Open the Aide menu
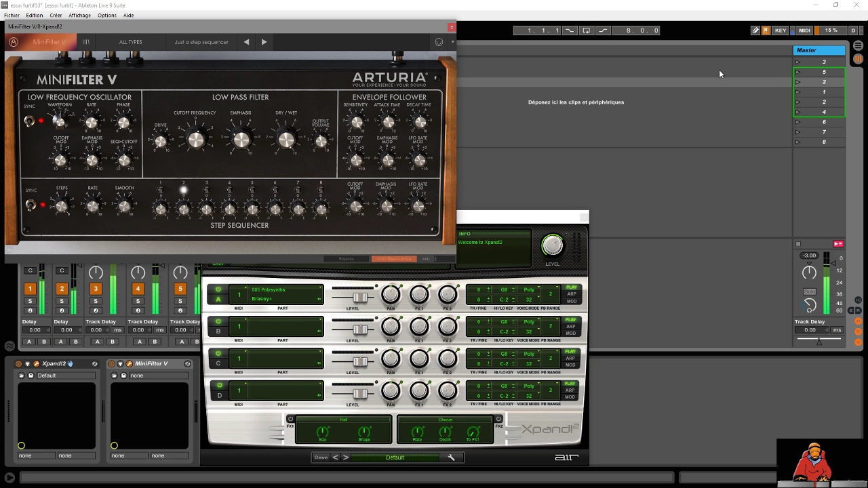The image size is (868, 488). click(x=128, y=15)
